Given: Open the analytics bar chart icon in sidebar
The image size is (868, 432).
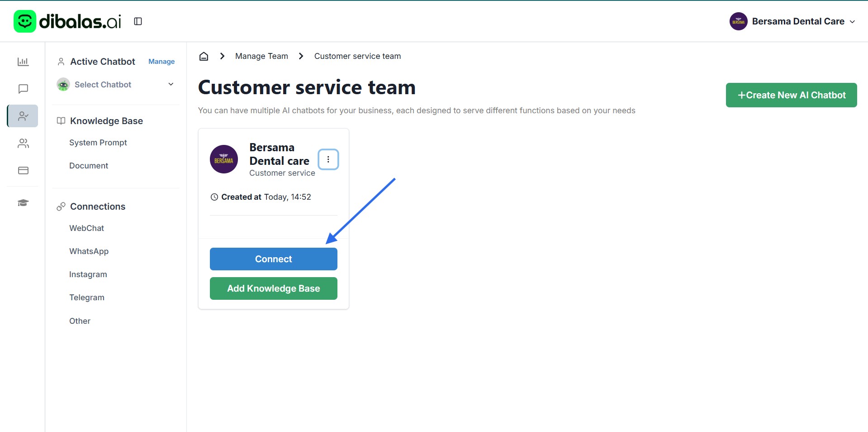Looking at the screenshot, I should click(x=23, y=62).
